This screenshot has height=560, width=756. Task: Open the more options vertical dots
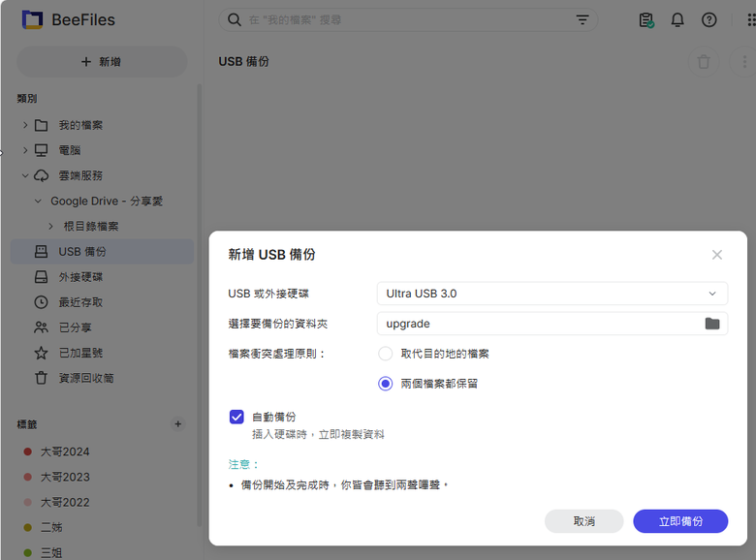pyautogui.click(x=744, y=62)
